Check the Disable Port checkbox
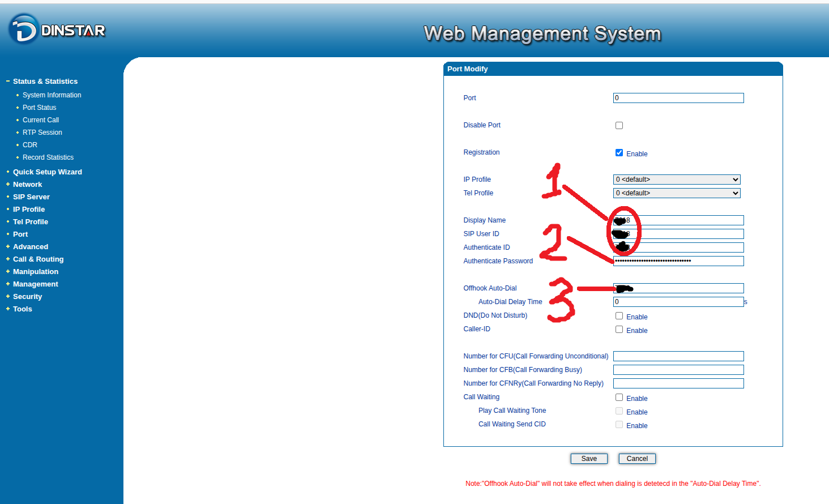This screenshot has width=829, height=504. coord(619,126)
